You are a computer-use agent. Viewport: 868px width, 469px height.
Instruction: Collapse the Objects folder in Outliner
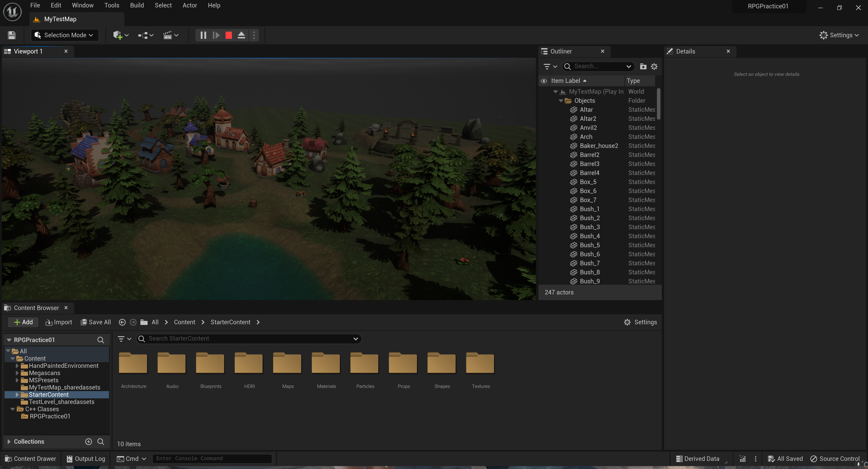click(561, 101)
